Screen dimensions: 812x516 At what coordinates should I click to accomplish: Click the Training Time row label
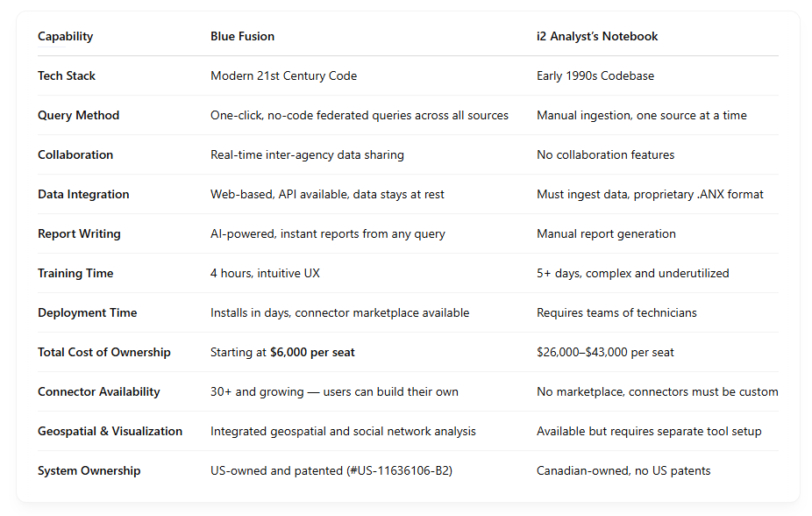point(75,273)
